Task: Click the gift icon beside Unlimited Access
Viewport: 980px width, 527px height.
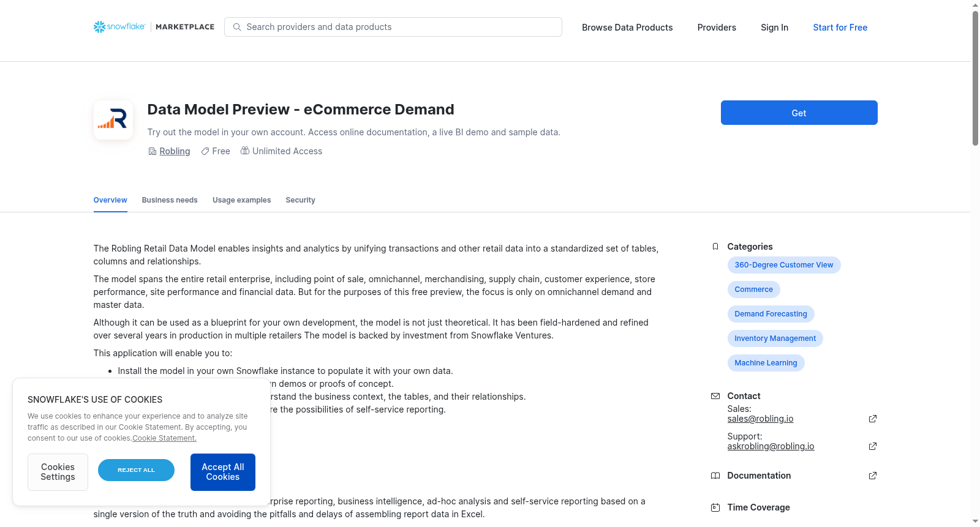Action: tap(245, 151)
